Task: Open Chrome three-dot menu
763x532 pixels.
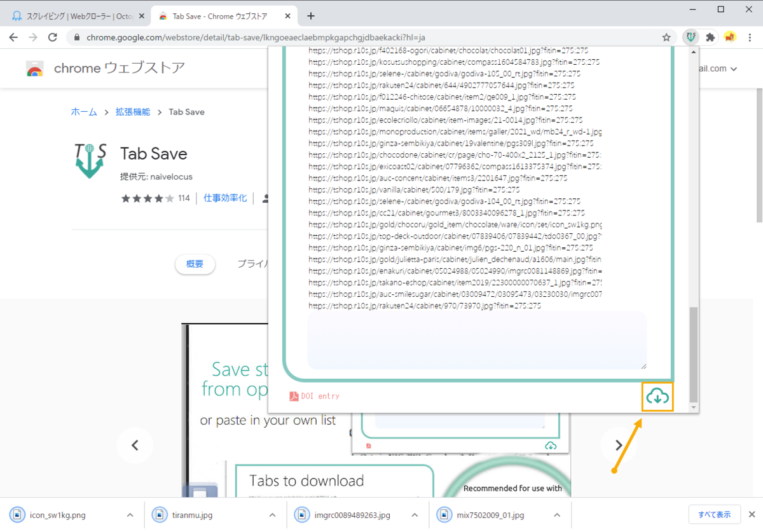Action: coord(749,38)
